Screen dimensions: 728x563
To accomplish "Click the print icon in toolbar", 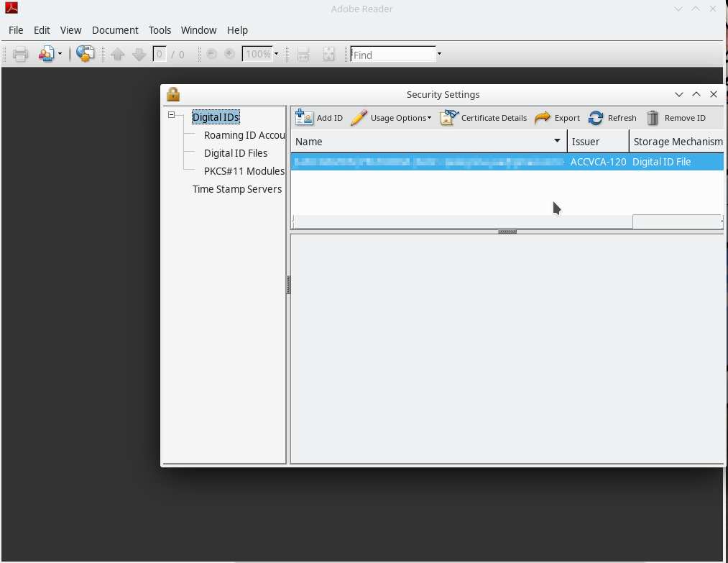I will click(x=20, y=54).
